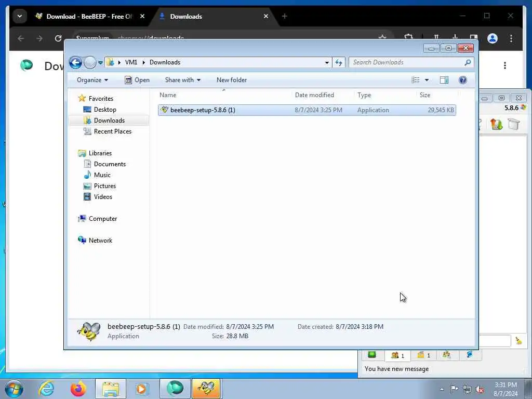The image size is (532, 399).
Task: Sort by Date modified column
Action: click(324, 96)
